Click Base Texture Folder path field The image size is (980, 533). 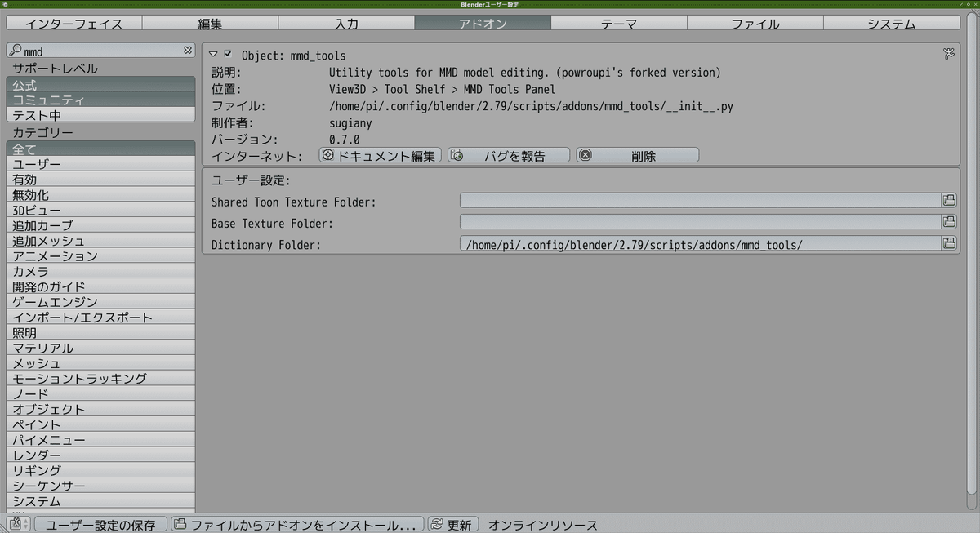[x=701, y=221]
